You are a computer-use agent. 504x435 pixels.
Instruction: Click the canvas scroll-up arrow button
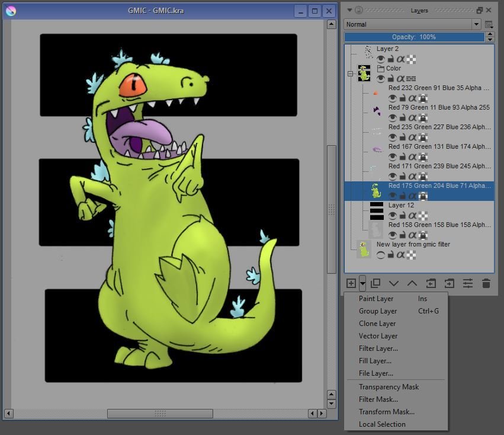[x=332, y=24]
